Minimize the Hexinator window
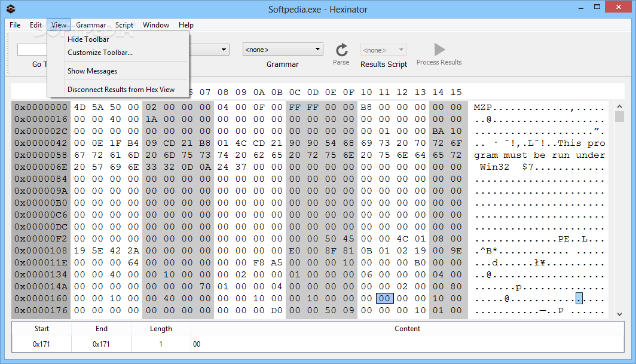The image size is (636, 364). click(581, 7)
